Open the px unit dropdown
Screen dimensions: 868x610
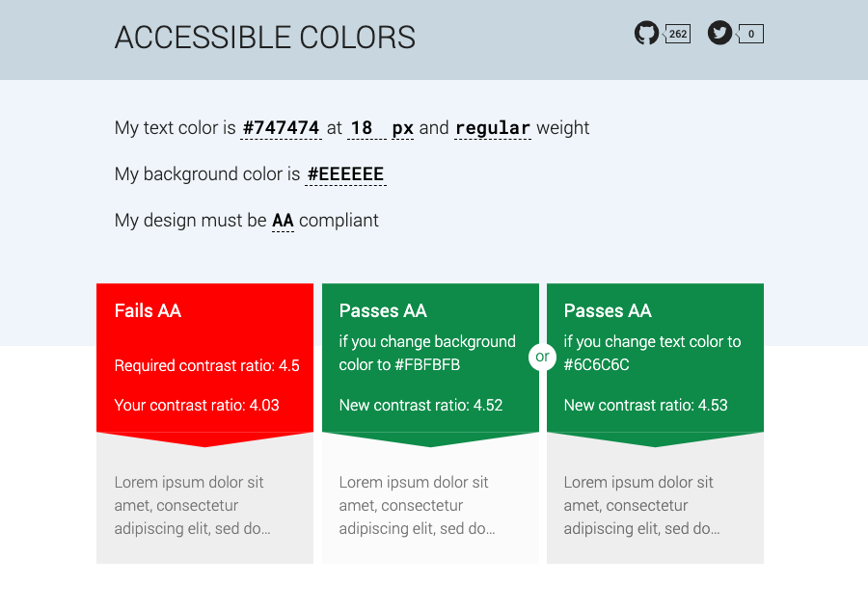pos(402,128)
